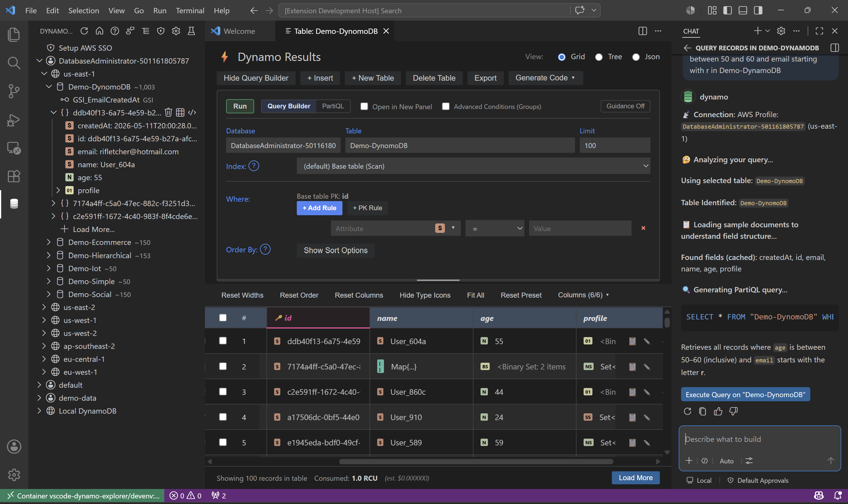Click code view icon on ddb40f13 tree item

[192, 112]
